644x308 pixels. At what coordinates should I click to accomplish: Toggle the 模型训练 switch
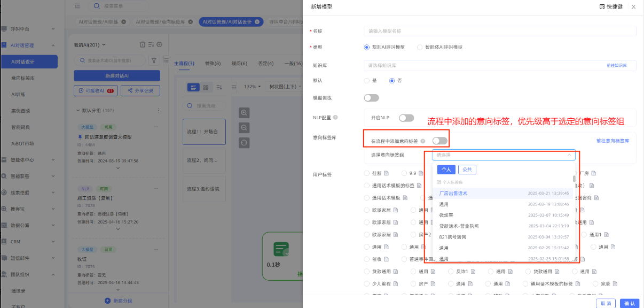click(371, 98)
